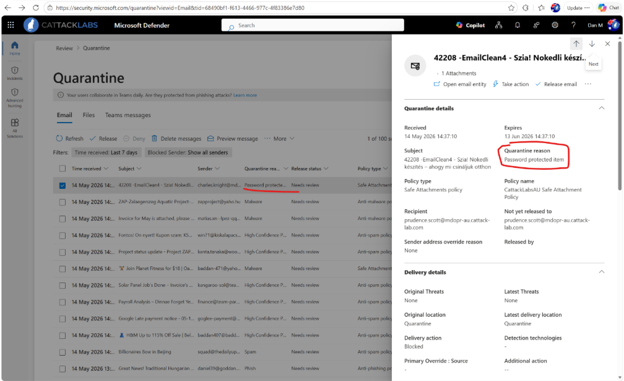
Task: Open the Incidents sidebar icon
Action: pos(15,73)
